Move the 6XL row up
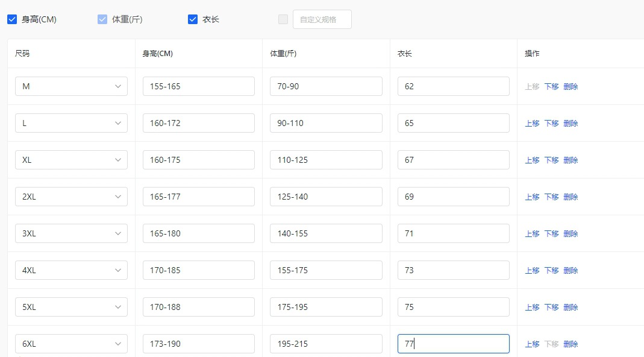Screen dimensions: 644x357 click(x=532, y=344)
